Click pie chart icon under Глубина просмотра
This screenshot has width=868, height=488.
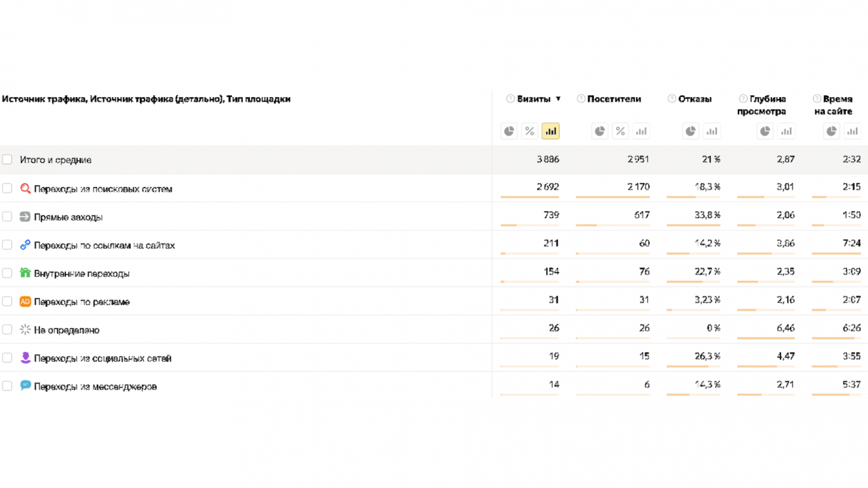tap(766, 131)
